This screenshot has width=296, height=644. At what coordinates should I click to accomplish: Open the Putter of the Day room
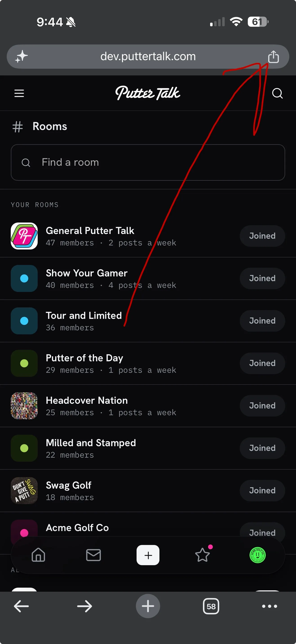148,363
